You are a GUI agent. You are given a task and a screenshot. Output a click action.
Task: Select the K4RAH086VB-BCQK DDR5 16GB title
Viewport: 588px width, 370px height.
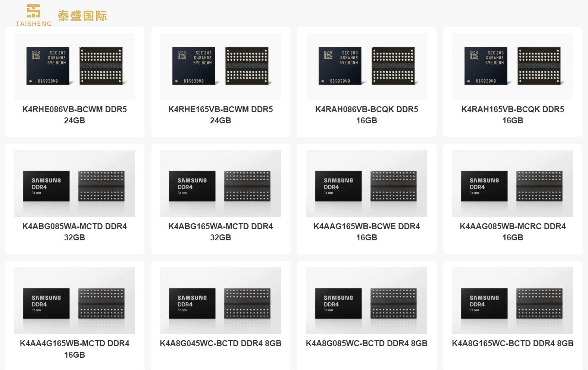pyautogui.click(x=367, y=115)
